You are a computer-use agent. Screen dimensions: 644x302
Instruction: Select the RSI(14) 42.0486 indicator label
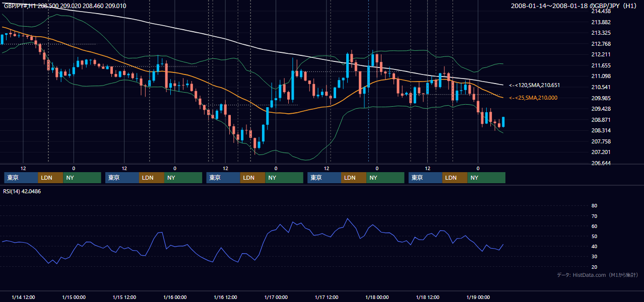click(x=22, y=191)
